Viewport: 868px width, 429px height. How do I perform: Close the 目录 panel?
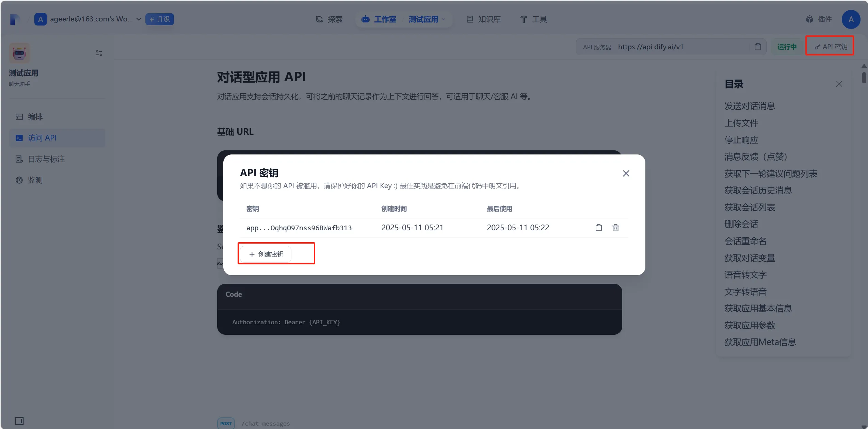pos(839,84)
